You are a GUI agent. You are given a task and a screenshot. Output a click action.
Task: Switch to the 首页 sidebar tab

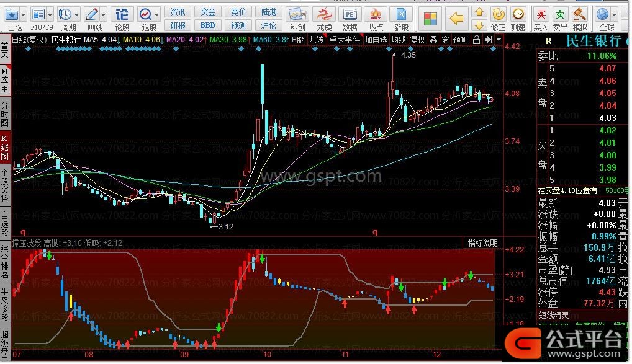pos(5,50)
